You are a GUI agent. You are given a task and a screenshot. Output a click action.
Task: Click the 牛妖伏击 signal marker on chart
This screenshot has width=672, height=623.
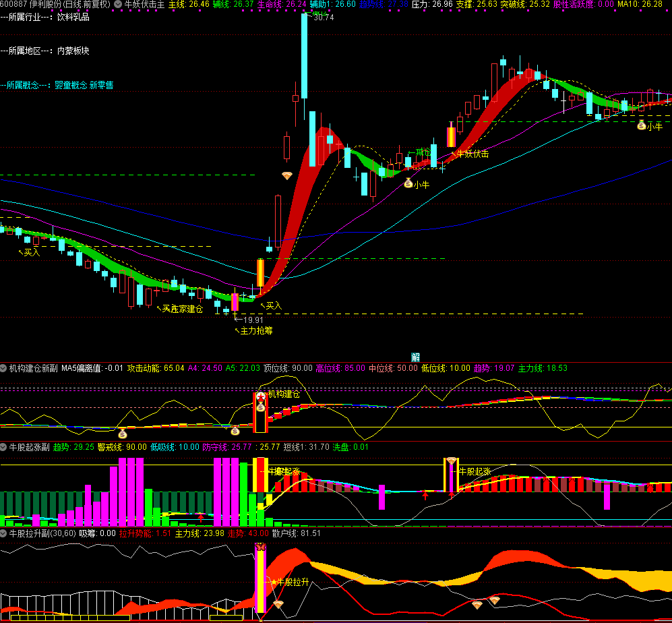pos(473,154)
